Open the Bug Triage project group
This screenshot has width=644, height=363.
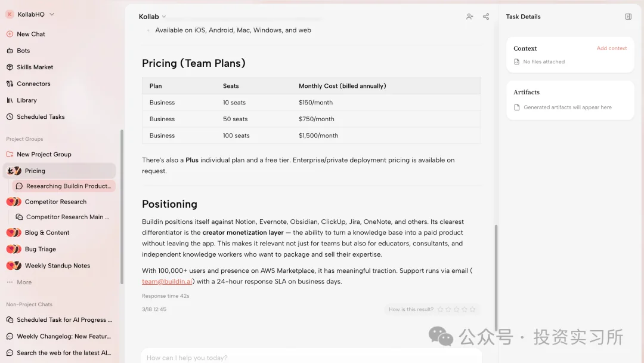pyautogui.click(x=41, y=249)
